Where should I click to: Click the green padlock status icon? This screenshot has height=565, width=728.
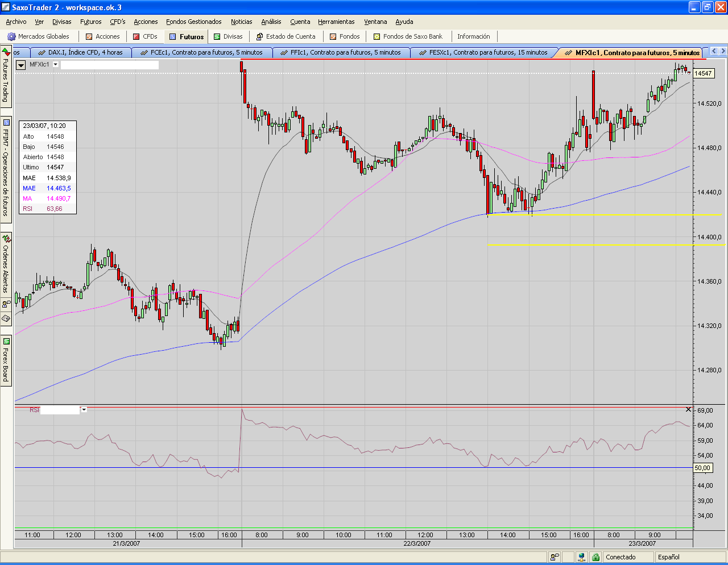pos(596,557)
